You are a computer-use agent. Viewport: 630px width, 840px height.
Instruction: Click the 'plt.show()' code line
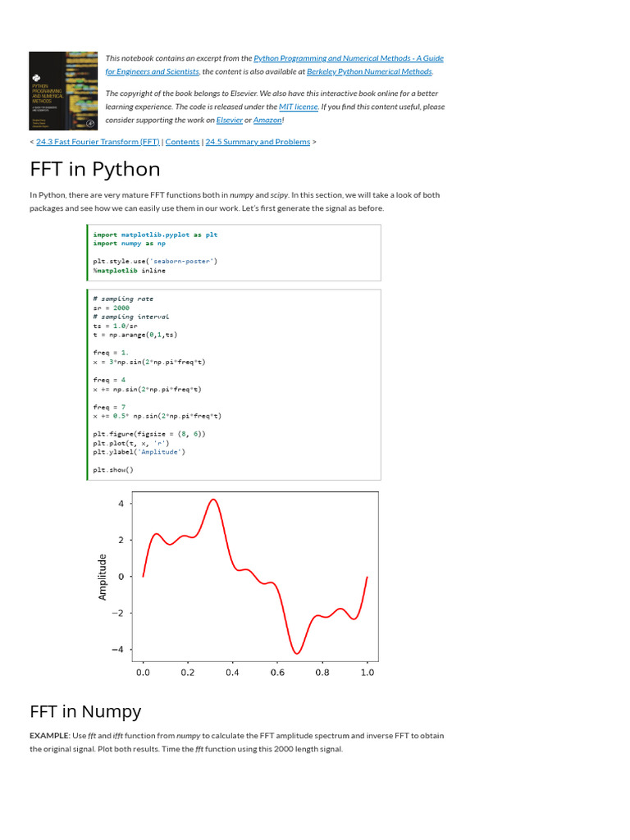click(112, 470)
